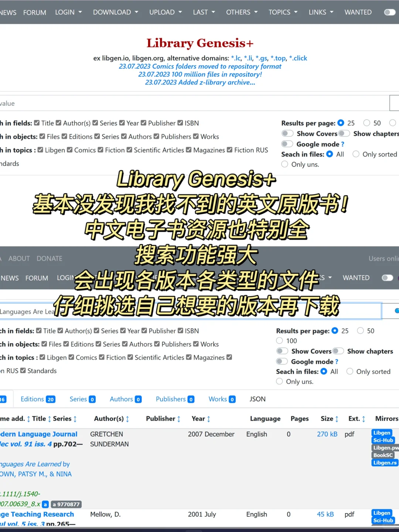Switch to the Publishers 0 results tab
This screenshot has height=532, width=399.
click(175, 399)
